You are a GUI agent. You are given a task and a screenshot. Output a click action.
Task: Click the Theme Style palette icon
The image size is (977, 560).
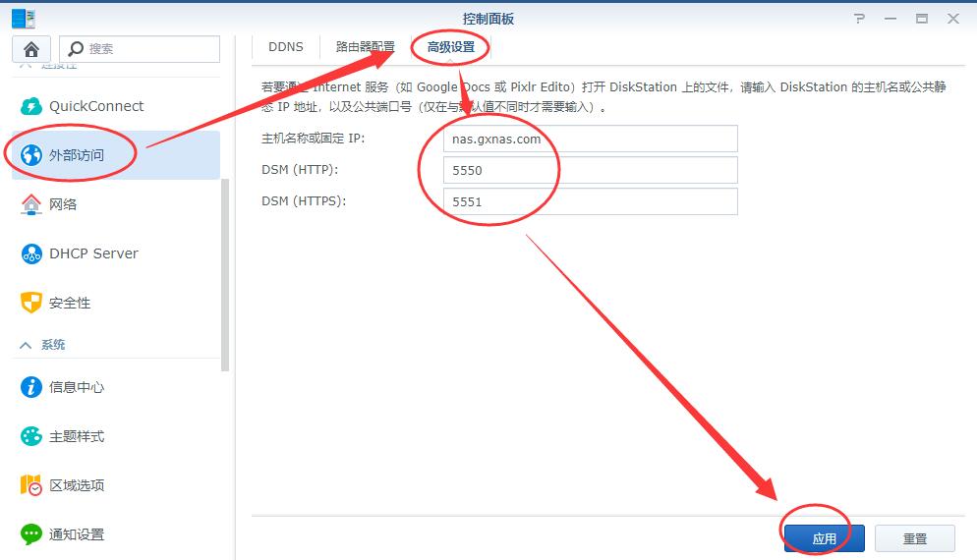tap(31, 436)
